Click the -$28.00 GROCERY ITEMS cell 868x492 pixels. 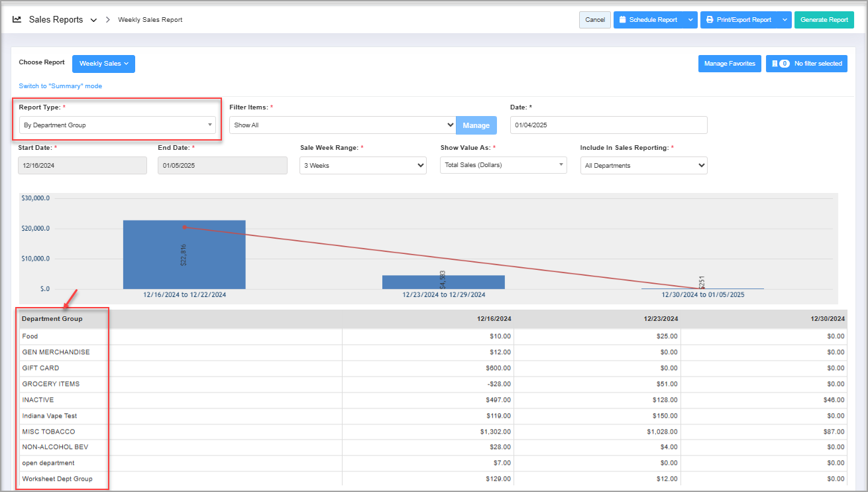tap(500, 384)
